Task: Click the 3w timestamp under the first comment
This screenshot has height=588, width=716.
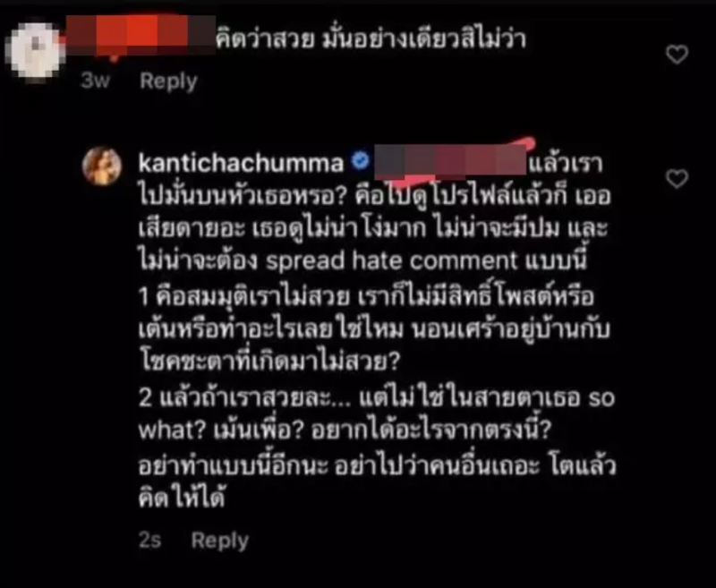Action: coord(96,81)
